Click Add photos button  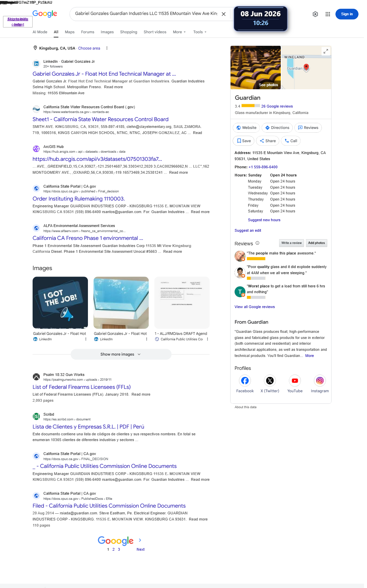tap(316, 243)
